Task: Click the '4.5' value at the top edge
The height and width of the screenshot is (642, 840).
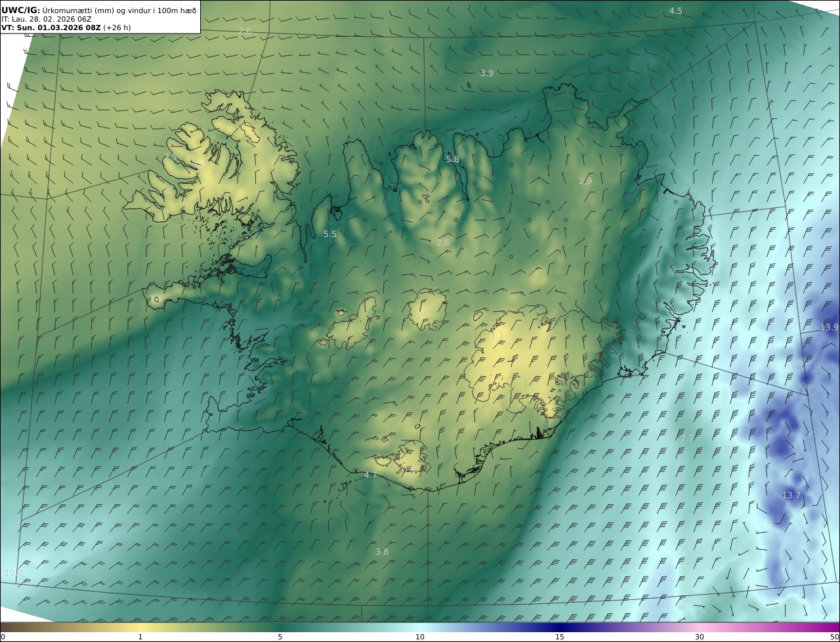Action: pos(676,11)
